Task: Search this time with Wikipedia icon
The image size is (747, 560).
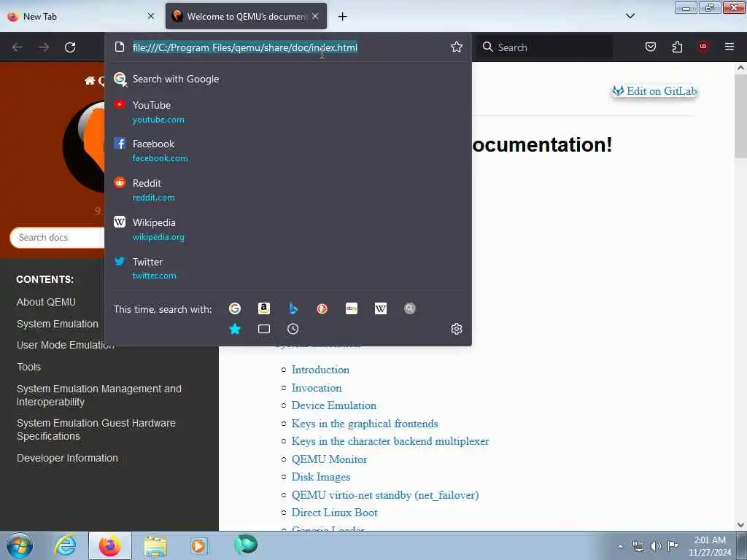Action: coord(380,308)
